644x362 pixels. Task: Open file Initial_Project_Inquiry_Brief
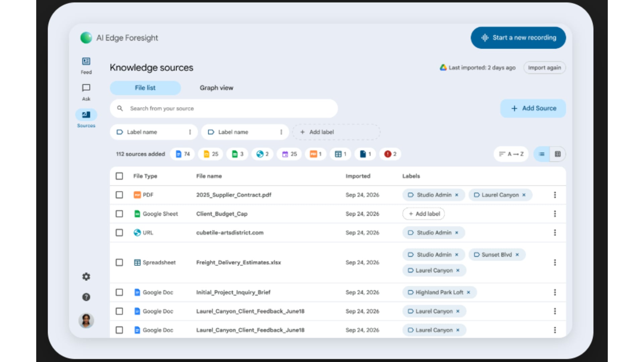point(233,292)
